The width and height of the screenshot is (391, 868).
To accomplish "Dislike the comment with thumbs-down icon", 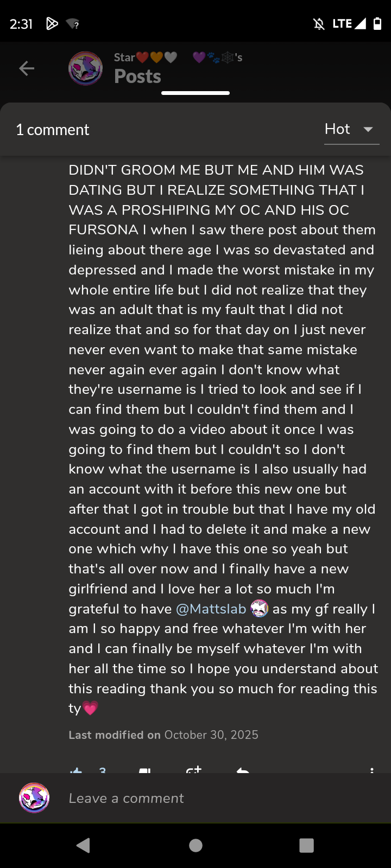I will tap(144, 770).
